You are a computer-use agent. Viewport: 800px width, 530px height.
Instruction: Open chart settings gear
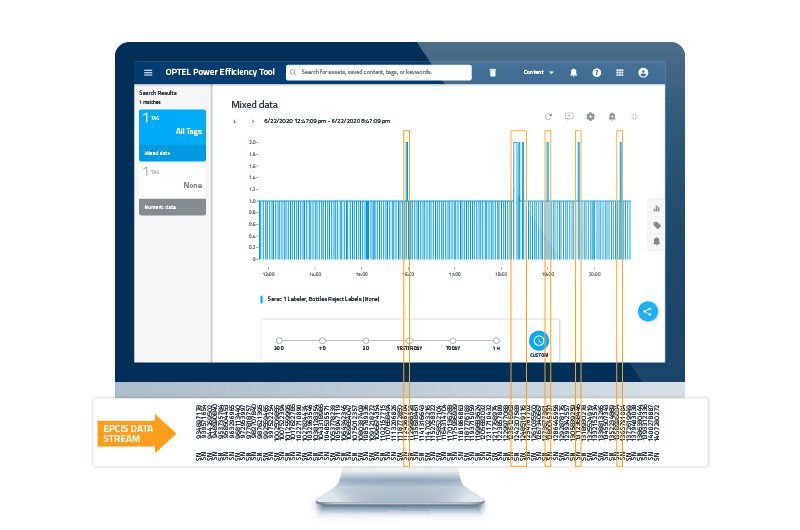(590, 116)
